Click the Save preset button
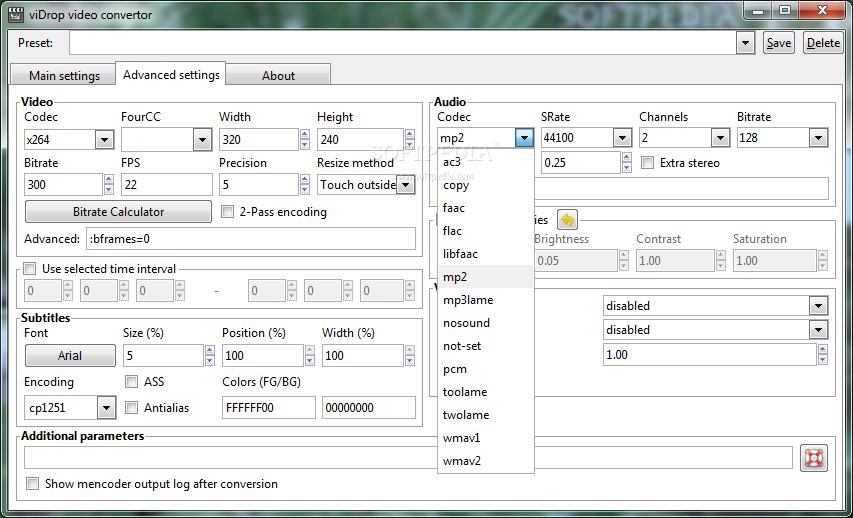 pyautogui.click(x=778, y=43)
